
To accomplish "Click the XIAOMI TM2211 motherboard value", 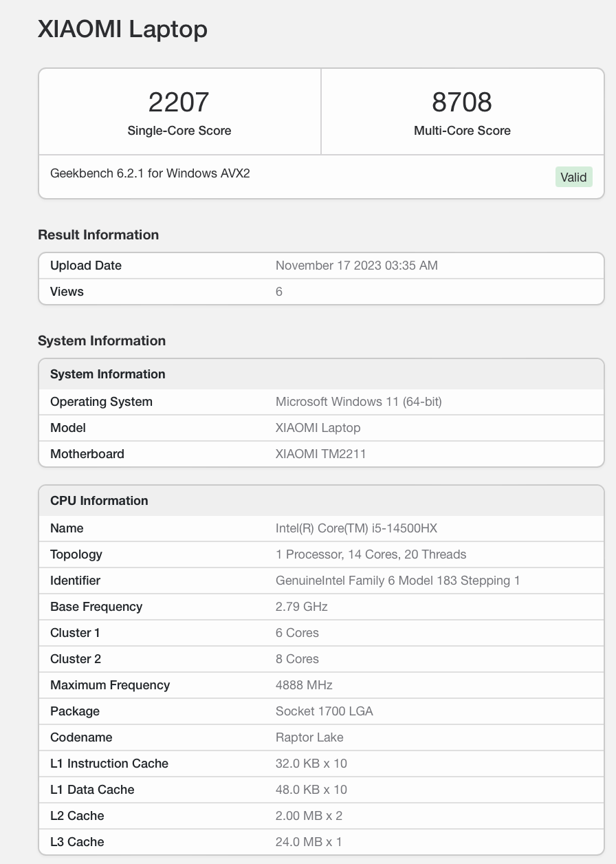I will [x=320, y=454].
